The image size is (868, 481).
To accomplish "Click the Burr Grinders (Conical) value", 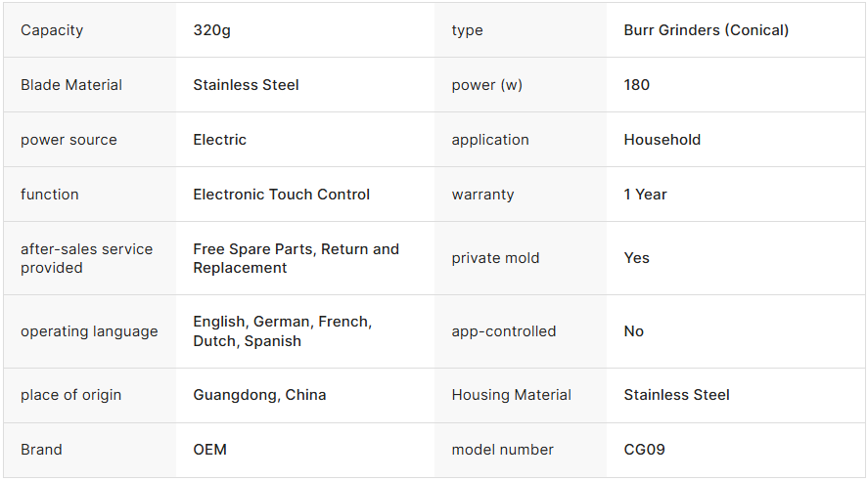I will [x=706, y=30].
